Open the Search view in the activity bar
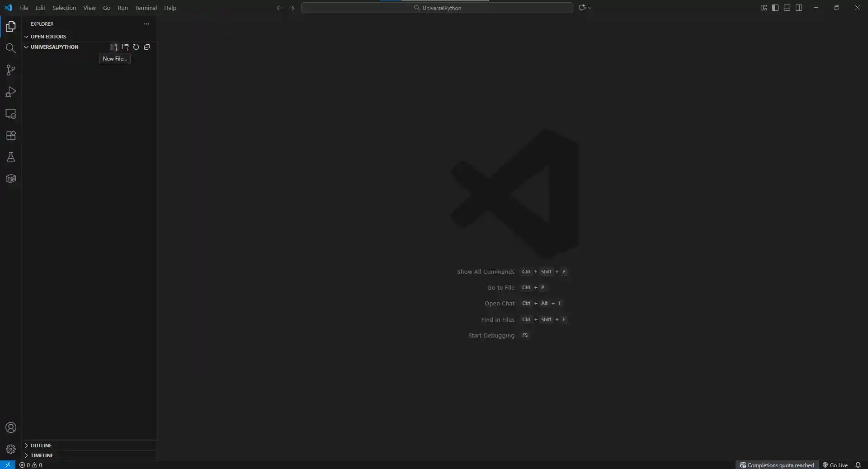The image size is (868, 469). point(11,48)
